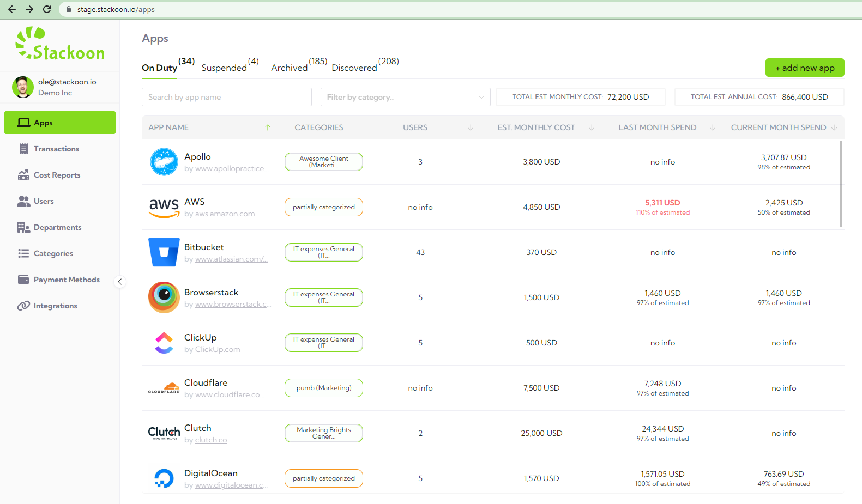Click AWS last month spend 5,311 USD

click(662, 203)
